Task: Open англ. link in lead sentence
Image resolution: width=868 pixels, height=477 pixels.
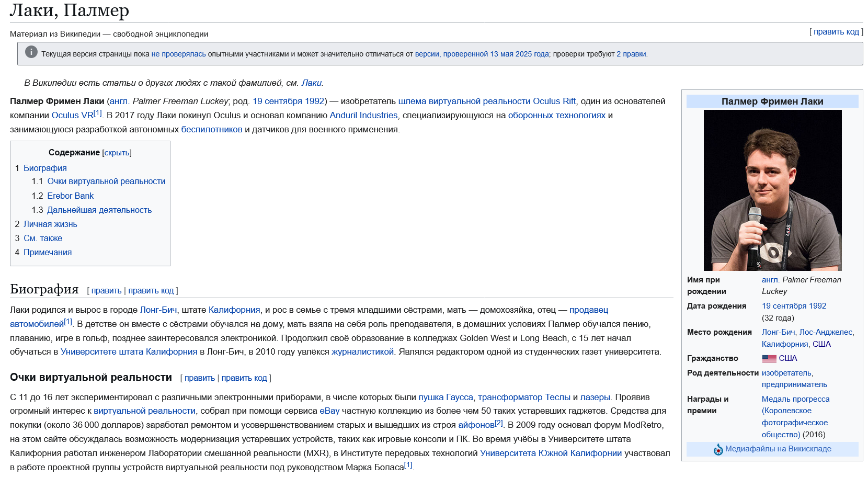Action: 119,101
